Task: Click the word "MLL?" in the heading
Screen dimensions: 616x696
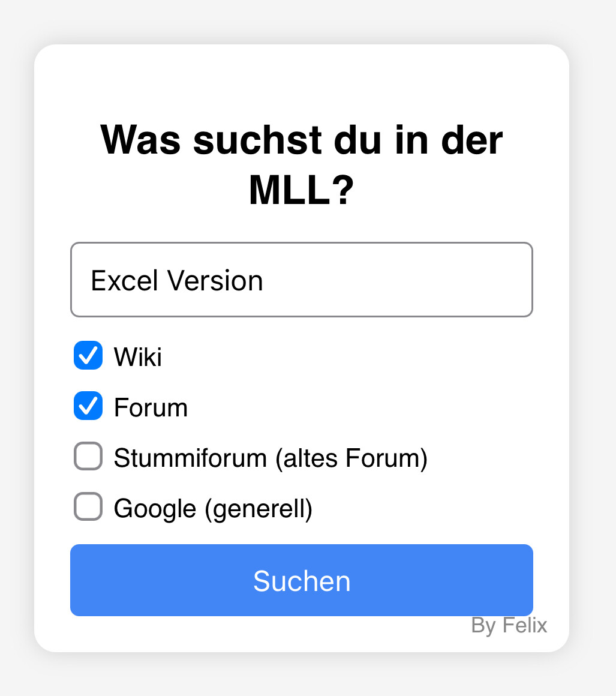Action: coord(301,190)
